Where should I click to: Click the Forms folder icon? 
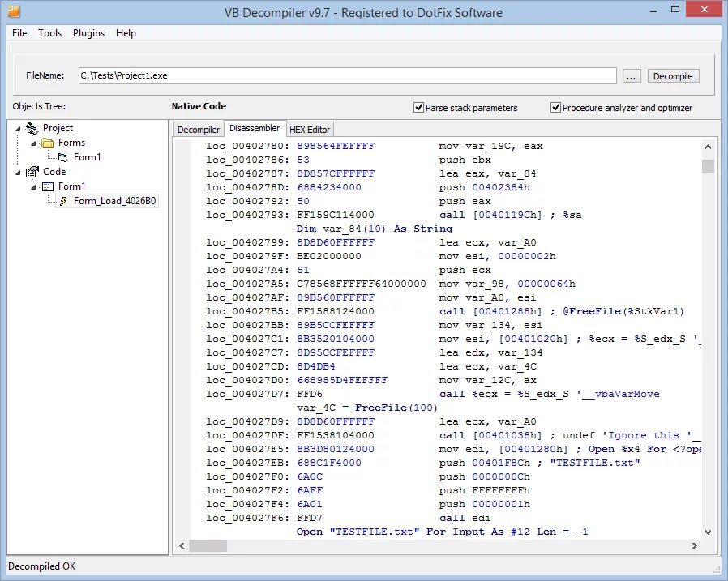pos(48,143)
